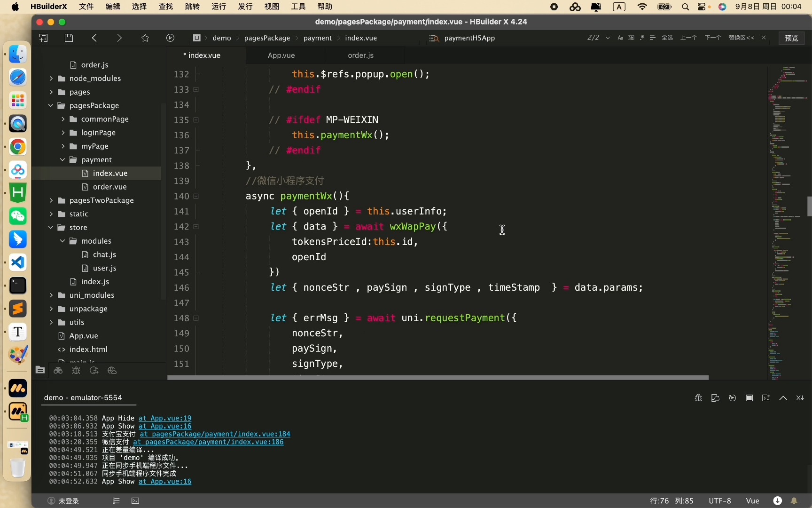Stop the running app with the square icon
The width and height of the screenshot is (812, 508).
(750, 398)
